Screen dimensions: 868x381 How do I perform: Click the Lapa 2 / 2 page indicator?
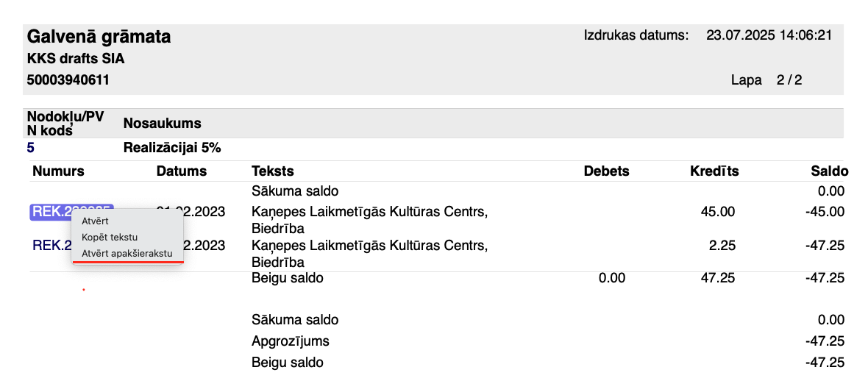(766, 80)
